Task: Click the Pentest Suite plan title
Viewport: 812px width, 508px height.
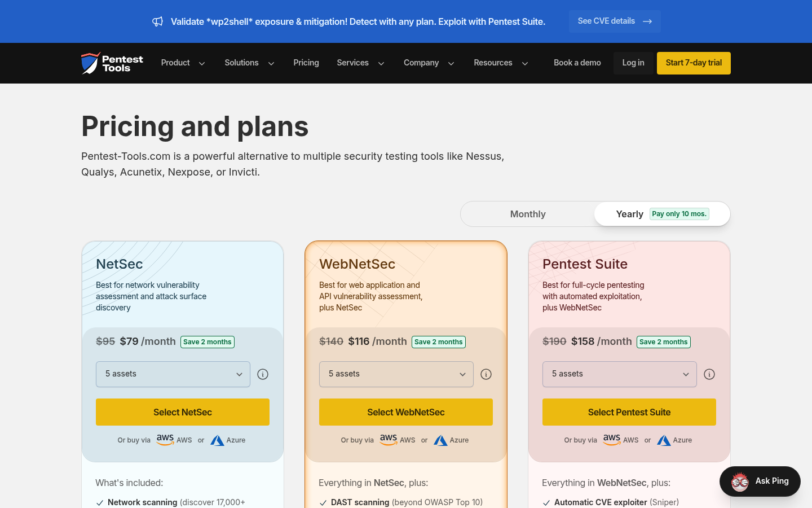Action: point(585,264)
